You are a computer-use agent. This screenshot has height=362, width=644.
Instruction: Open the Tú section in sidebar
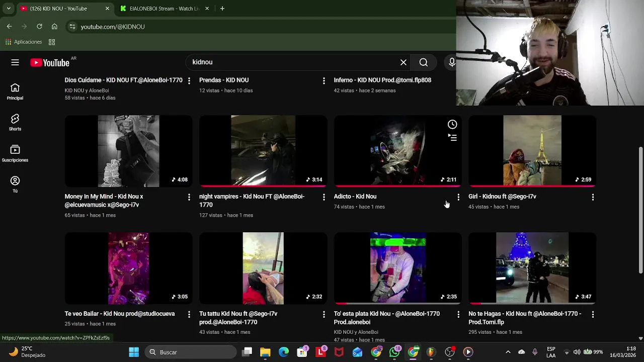pyautogui.click(x=15, y=184)
